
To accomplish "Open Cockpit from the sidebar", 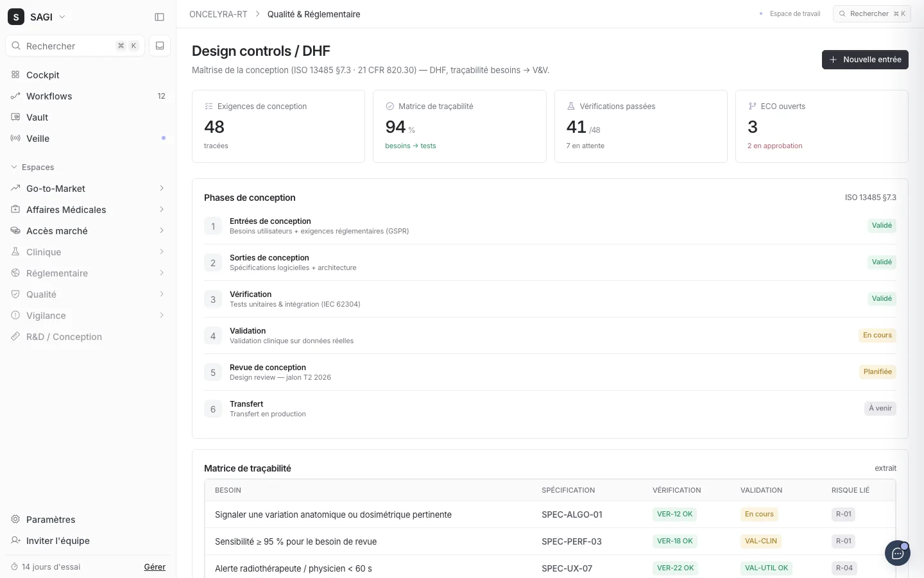I will 88,74.
